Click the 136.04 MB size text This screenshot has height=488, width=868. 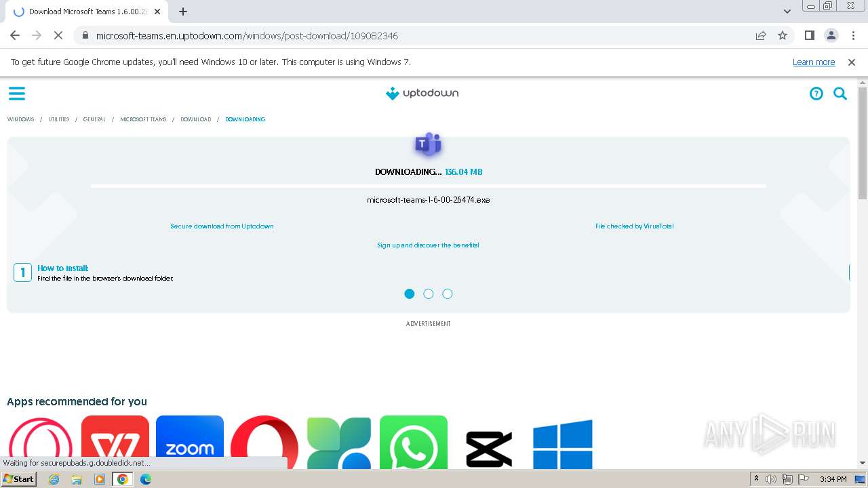464,172
